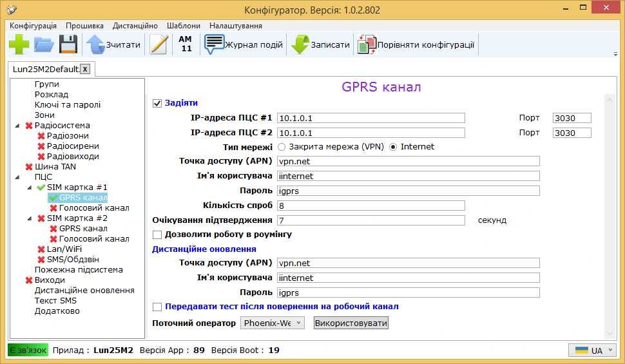Select SMS/Обдзвін tree item

73,260
